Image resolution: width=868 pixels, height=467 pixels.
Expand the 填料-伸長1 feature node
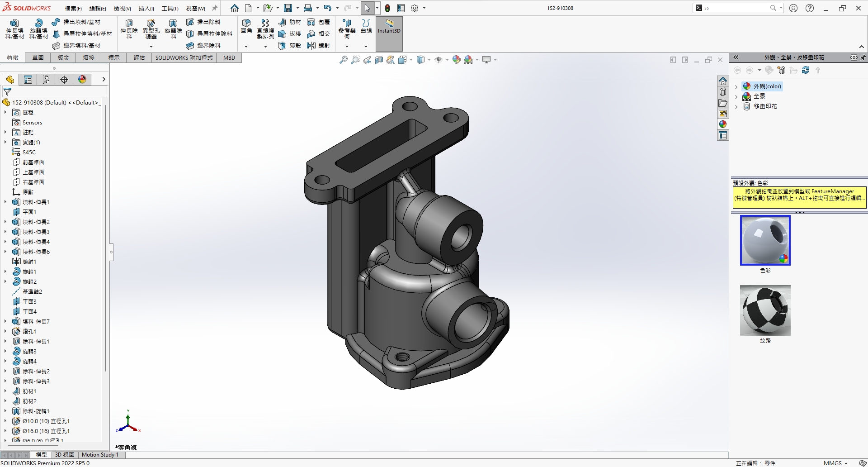tap(5, 202)
